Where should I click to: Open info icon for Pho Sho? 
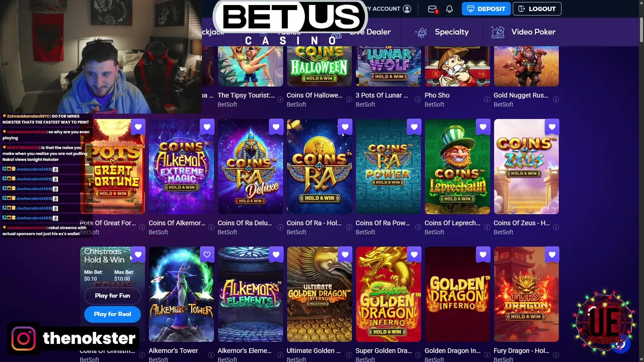(487, 100)
